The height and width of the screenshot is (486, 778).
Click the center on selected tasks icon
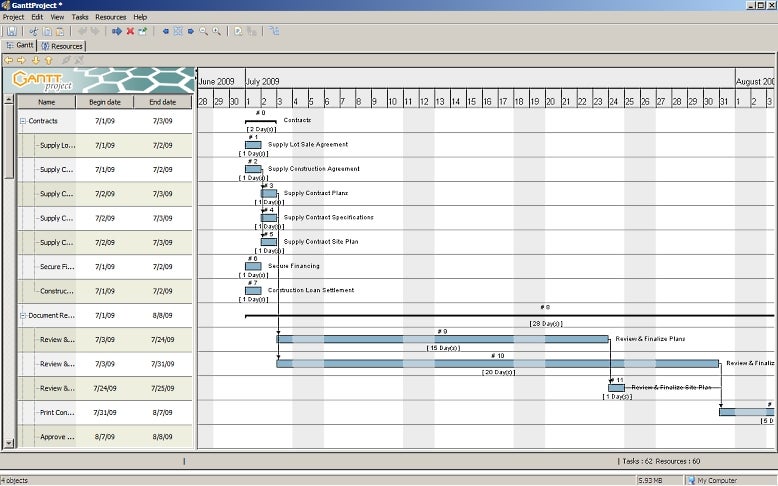tap(178, 31)
